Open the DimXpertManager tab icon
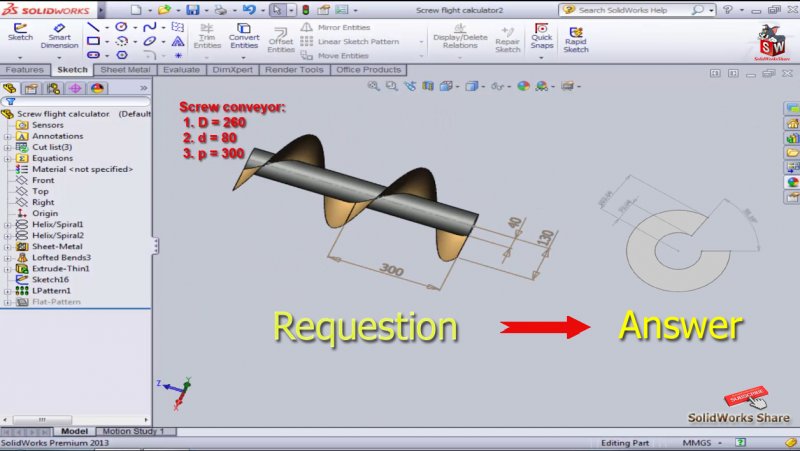Image resolution: width=800 pixels, height=451 pixels. pyautogui.click(x=75, y=88)
